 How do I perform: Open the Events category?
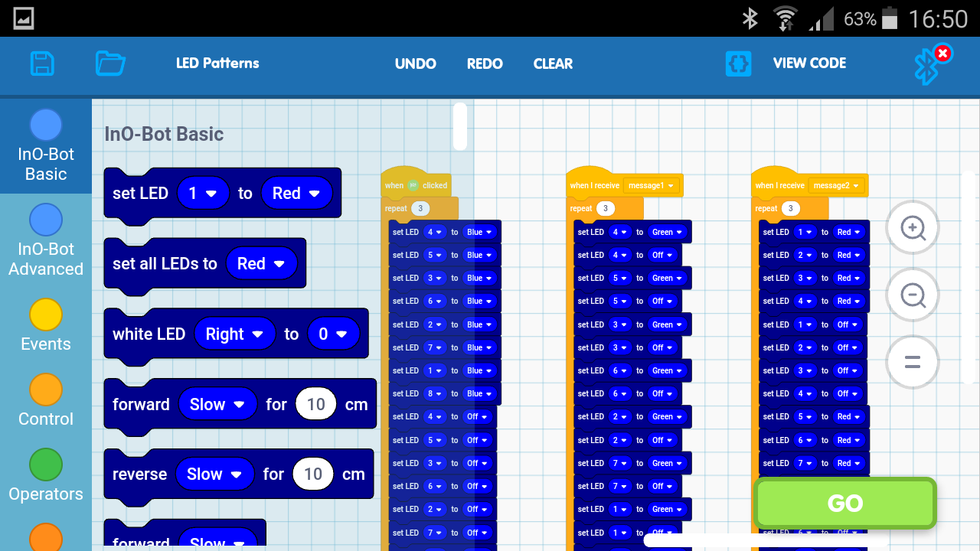pyautogui.click(x=46, y=327)
